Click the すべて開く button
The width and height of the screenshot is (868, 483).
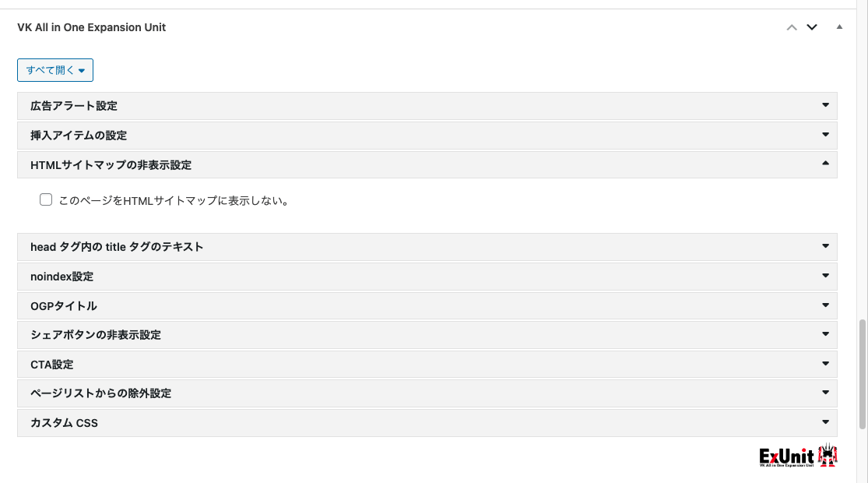pos(55,70)
